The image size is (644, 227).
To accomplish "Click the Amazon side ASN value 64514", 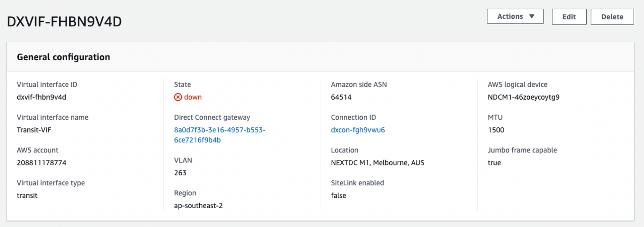I will pyautogui.click(x=341, y=97).
